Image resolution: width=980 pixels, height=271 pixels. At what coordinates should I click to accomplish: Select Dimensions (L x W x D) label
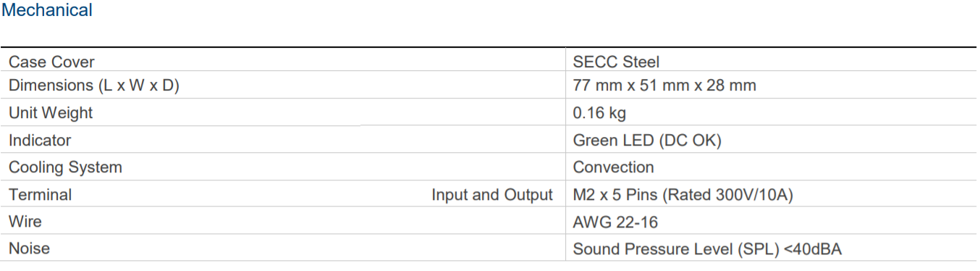(x=94, y=86)
